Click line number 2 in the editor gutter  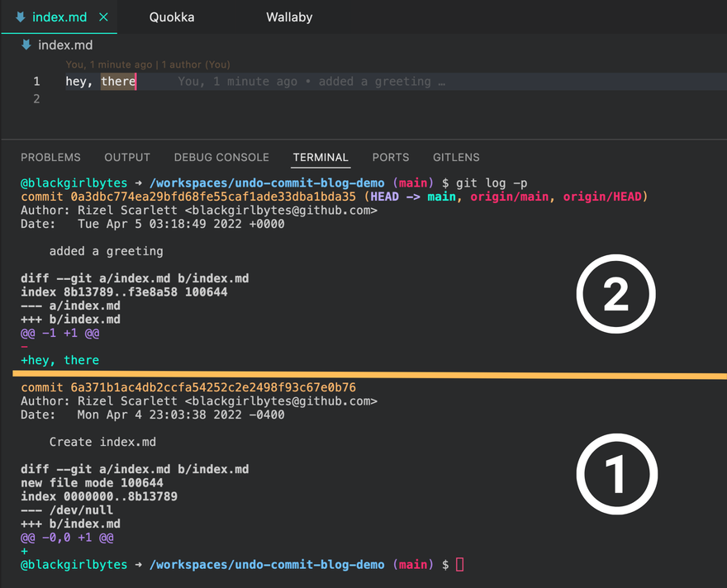click(36, 99)
